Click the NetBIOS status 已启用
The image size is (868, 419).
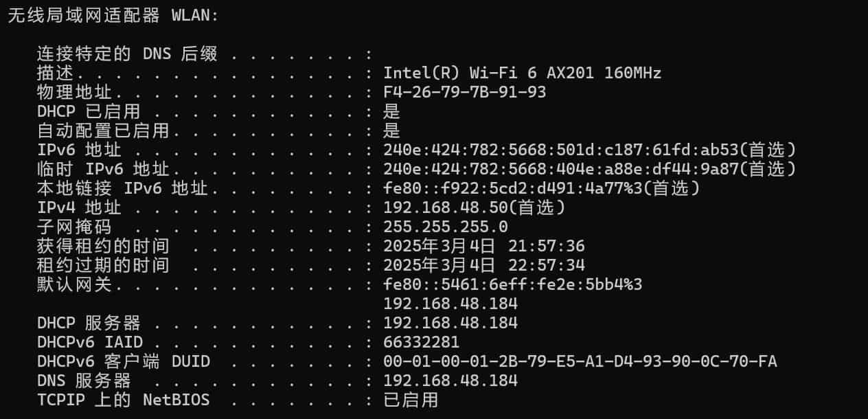411,400
